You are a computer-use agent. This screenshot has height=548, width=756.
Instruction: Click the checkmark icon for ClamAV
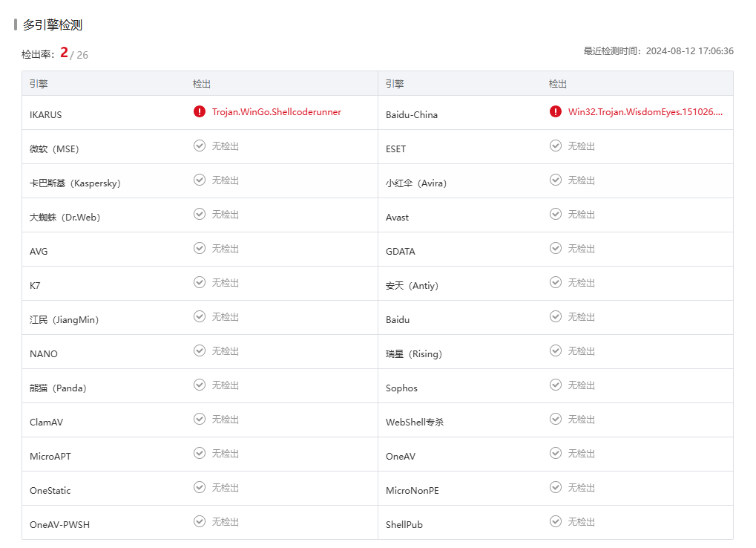[x=200, y=419]
